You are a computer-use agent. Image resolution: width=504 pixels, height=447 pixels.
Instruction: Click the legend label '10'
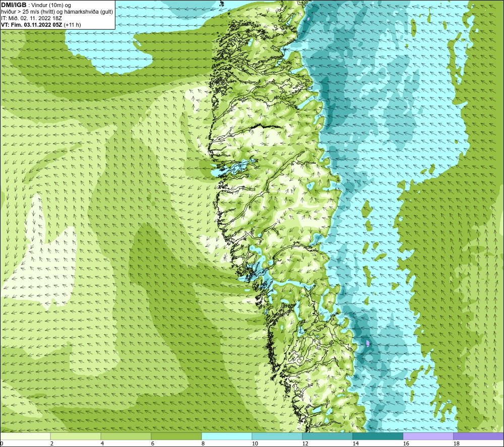pos(255,443)
